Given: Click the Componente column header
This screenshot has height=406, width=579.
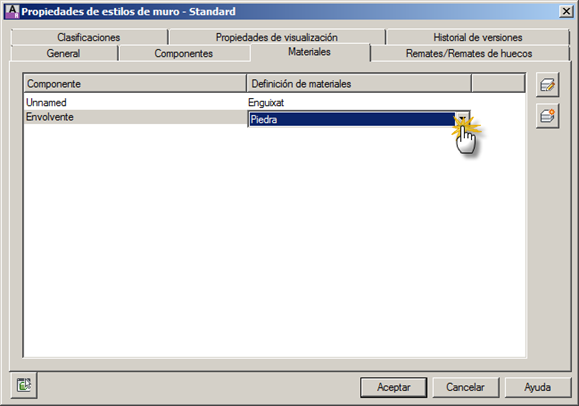Looking at the screenshot, I should (x=135, y=83).
